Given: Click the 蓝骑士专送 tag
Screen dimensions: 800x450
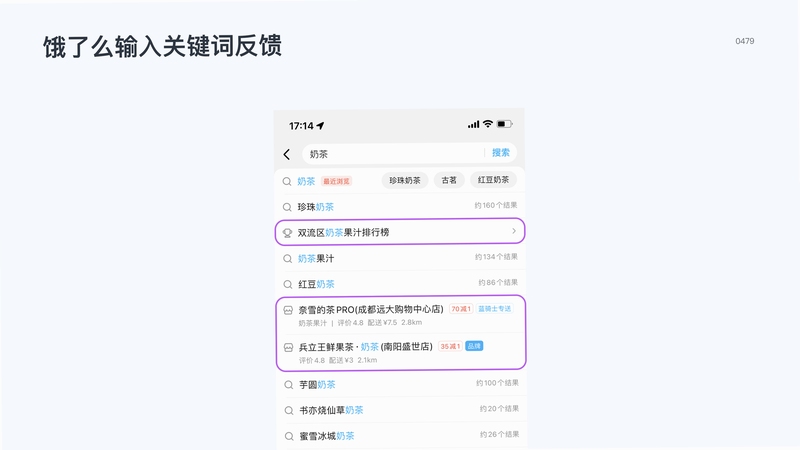Looking at the screenshot, I should (494, 309).
